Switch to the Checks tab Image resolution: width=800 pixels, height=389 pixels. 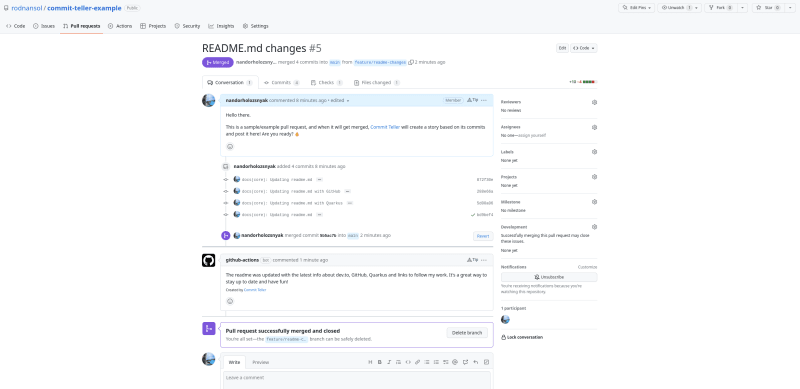[x=327, y=83]
